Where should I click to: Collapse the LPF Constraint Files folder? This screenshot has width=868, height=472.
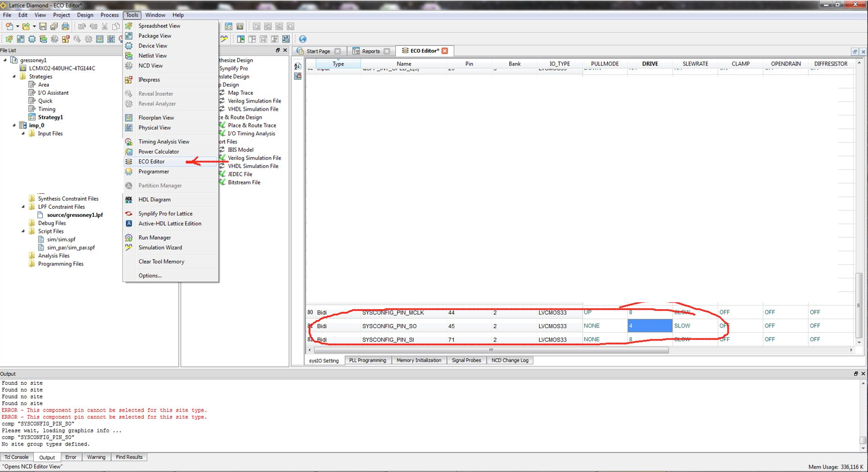tap(23, 207)
